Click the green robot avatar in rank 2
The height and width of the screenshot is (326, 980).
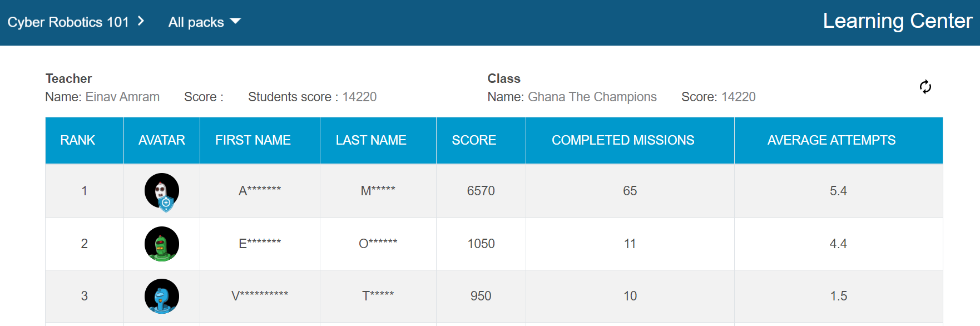[162, 244]
